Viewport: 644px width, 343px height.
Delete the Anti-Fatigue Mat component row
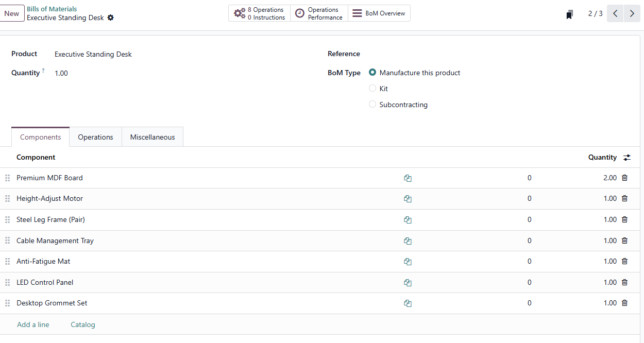coord(624,262)
